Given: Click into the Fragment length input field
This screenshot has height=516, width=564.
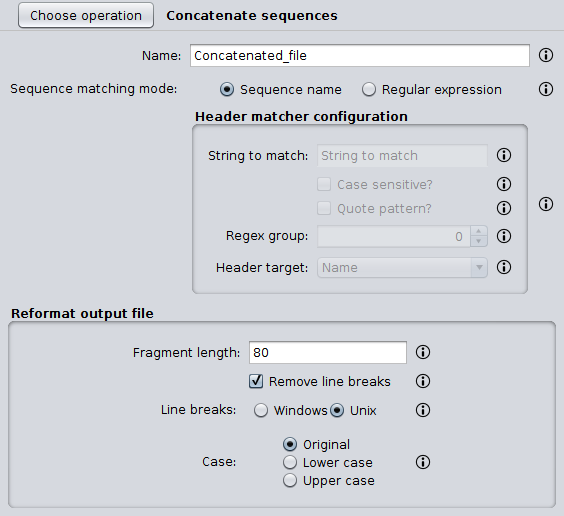Looking at the screenshot, I should pos(328,352).
